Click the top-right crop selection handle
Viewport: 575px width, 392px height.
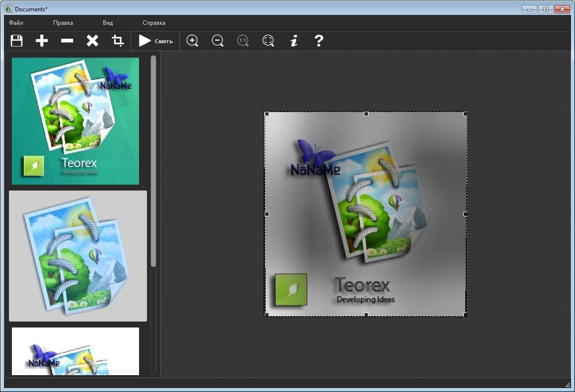pos(465,114)
